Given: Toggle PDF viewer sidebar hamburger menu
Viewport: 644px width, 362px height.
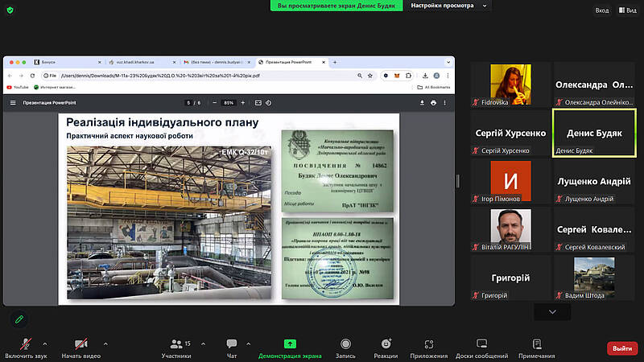Looking at the screenshot, I should click(13, 103).
